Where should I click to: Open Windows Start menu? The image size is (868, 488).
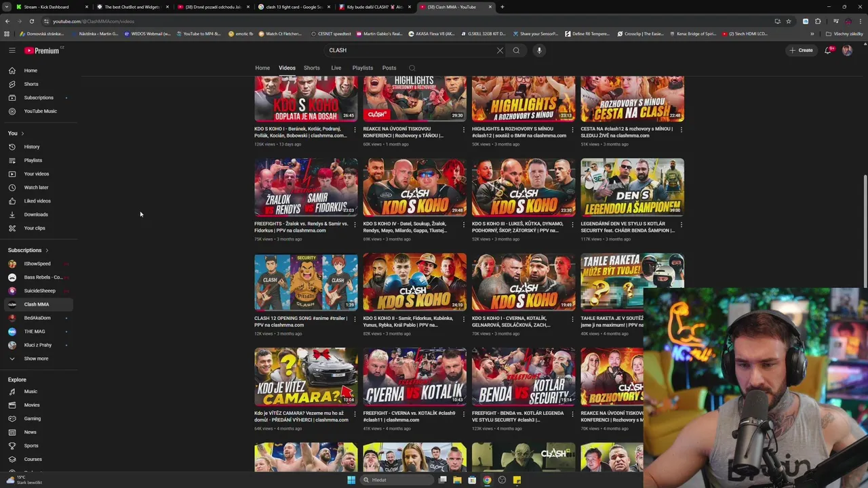pyautogui.click(x=351, y=480)
